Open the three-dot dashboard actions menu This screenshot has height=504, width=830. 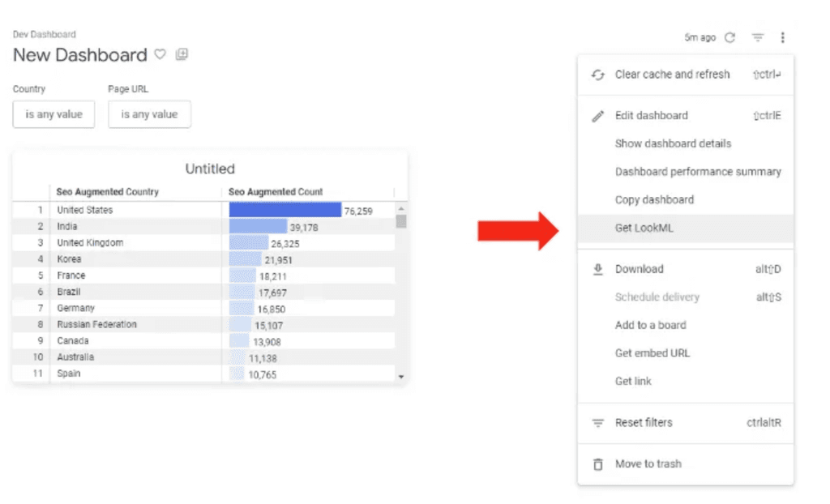pos(782,36)
